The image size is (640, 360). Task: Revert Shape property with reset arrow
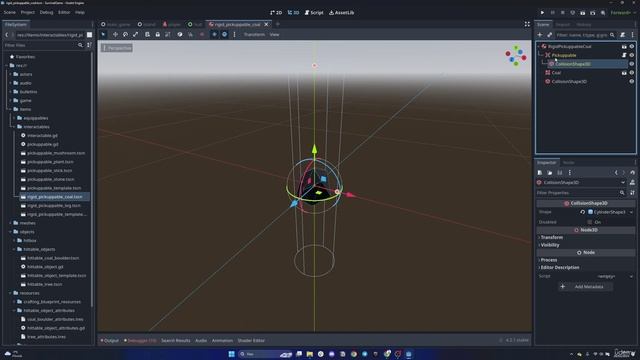(x=582, y=212)
